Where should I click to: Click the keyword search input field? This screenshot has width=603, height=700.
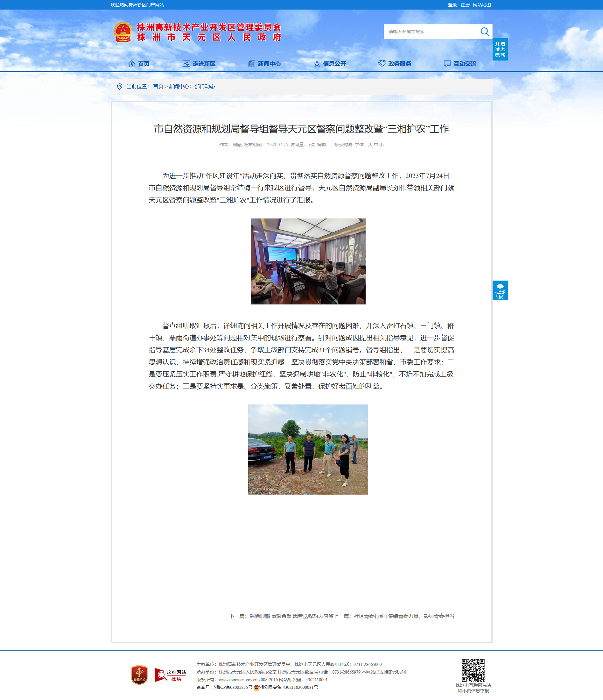(431, 32)
